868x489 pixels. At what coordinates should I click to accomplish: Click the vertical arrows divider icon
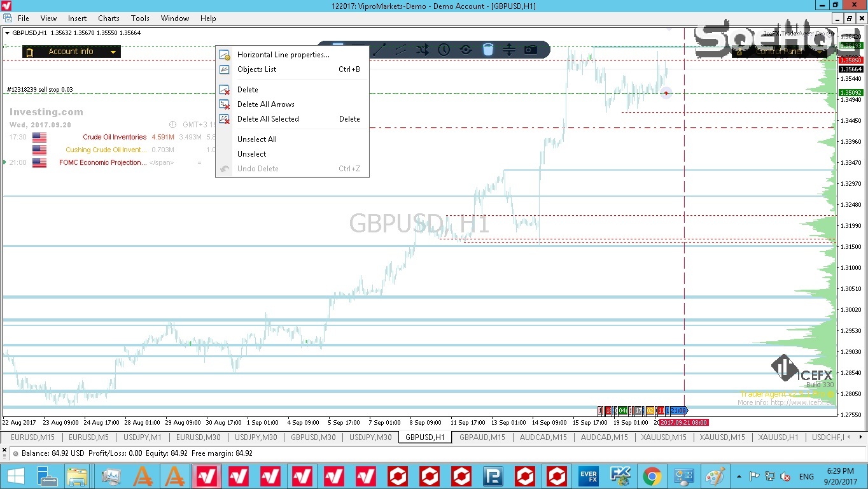(509, 50)
